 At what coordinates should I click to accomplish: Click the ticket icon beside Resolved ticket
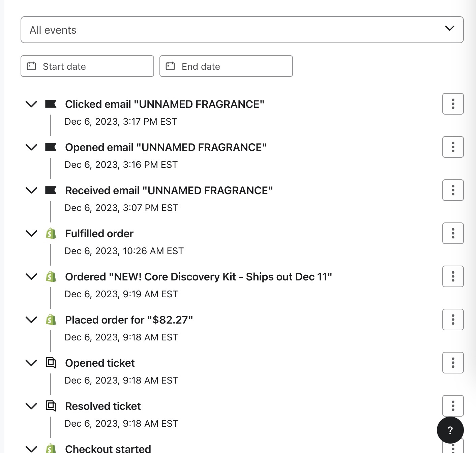pyautogui.click(x=51, y=406)
